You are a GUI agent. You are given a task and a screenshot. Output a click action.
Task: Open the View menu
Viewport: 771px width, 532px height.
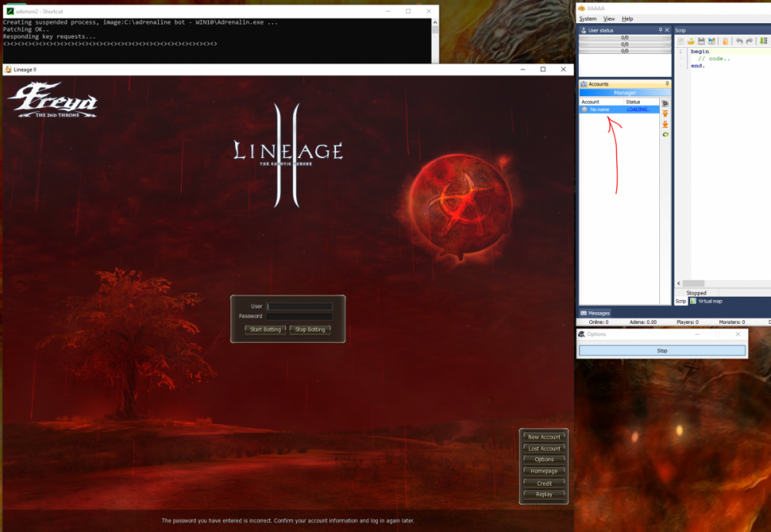click(609, 19)
